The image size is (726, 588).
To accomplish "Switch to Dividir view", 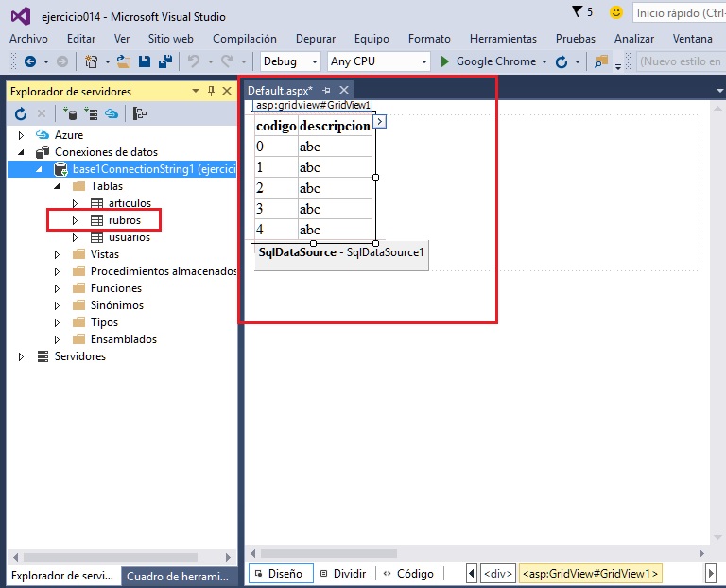I will click(343, 574).
